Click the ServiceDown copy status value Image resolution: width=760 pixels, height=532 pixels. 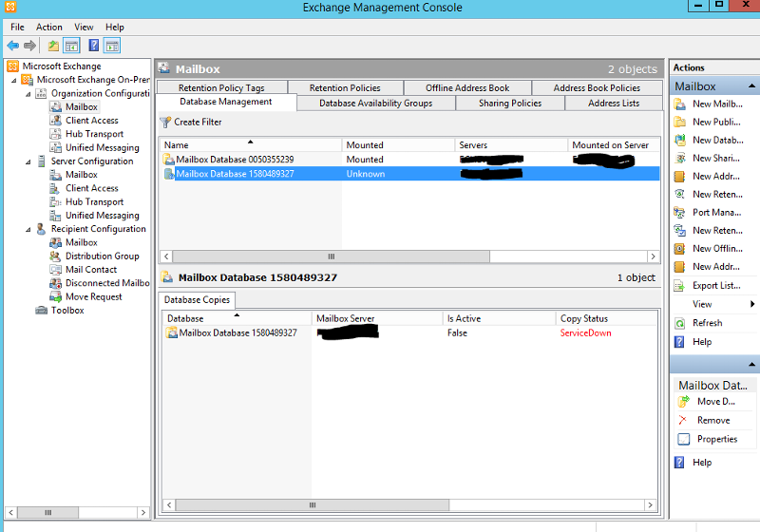[x=585, y=332]
